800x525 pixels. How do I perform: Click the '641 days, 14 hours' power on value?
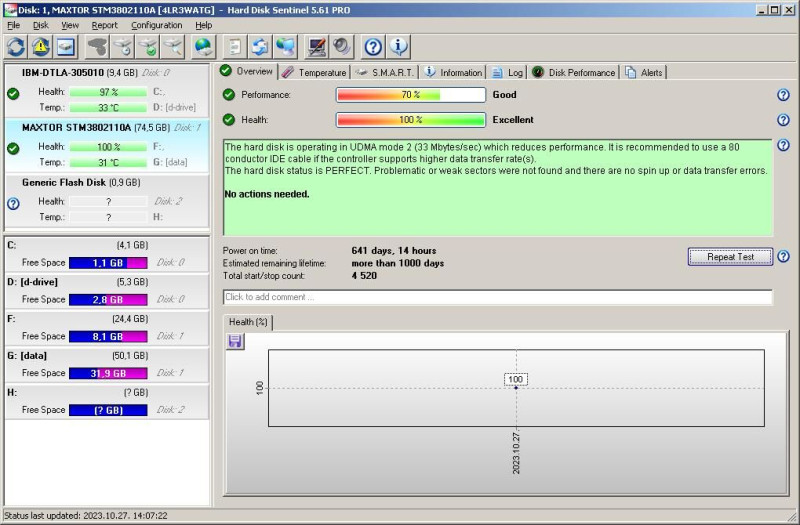(x=394, y=251)
